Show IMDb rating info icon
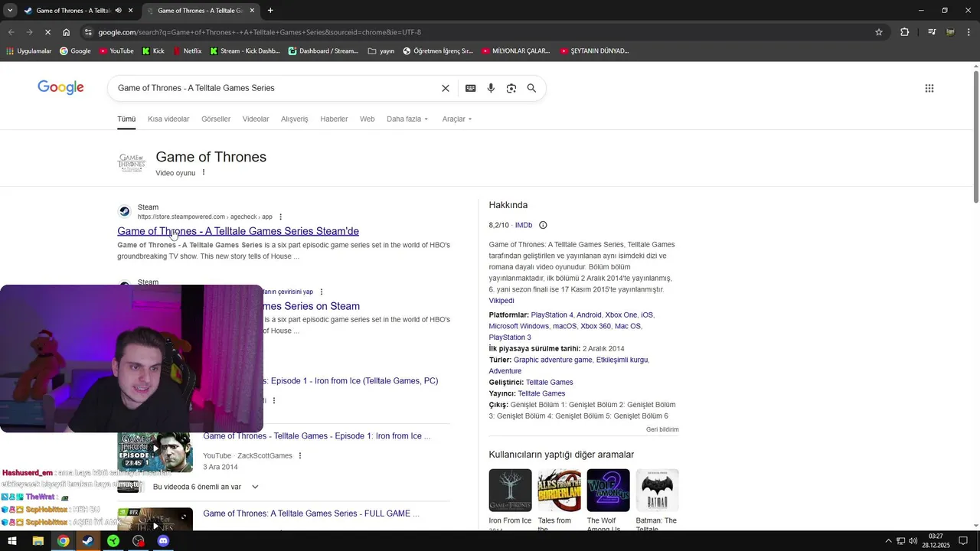 point(543,225)
